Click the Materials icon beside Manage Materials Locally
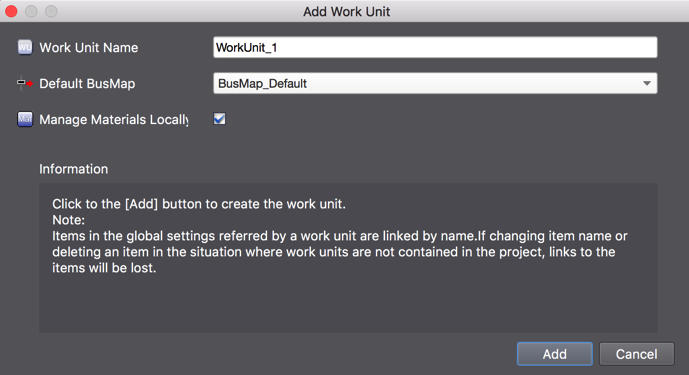The image size is (689, 375). click(x=25, y=119)
